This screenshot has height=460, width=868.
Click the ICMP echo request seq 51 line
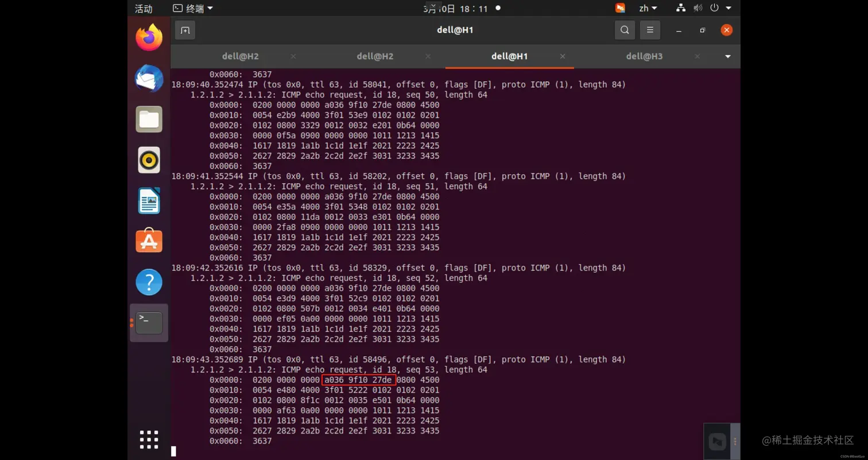pyautogui.click(x=339, y=187)
